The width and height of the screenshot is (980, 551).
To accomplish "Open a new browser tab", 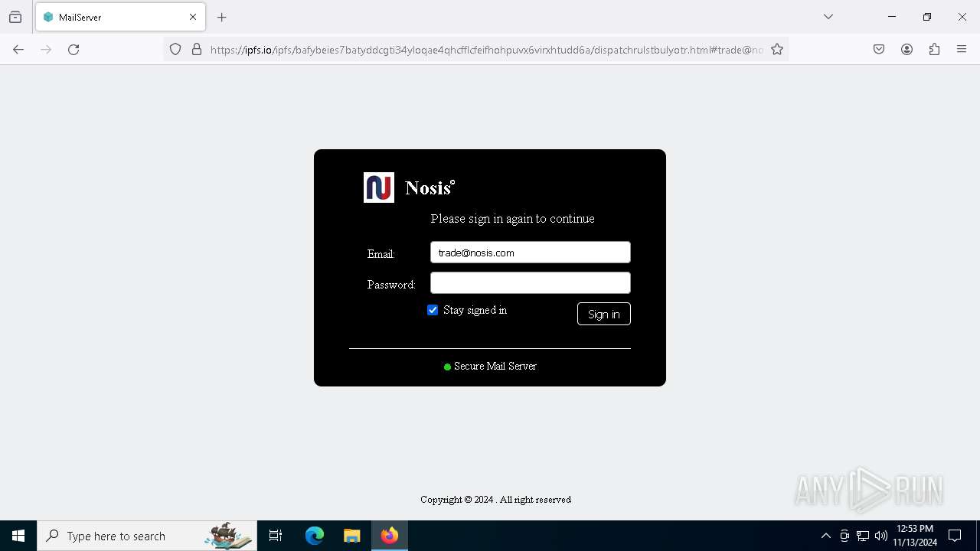I will tap(222, 17).
